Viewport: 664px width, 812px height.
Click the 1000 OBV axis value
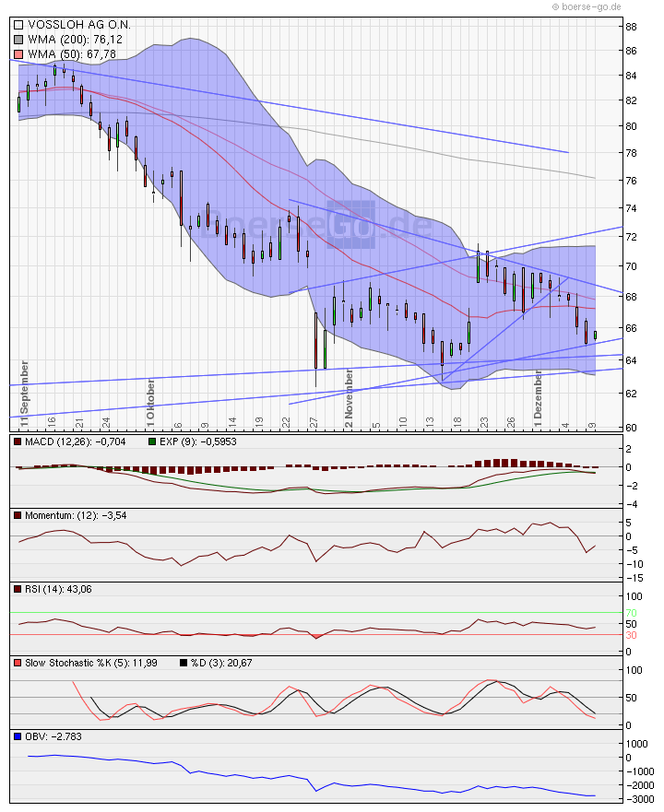(x=636, y=744)
